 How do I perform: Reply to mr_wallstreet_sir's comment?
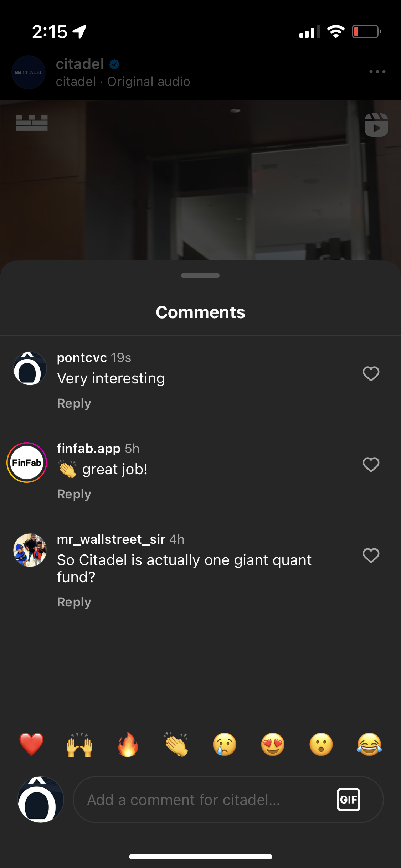pyautogui.click(x=74, y=602)
